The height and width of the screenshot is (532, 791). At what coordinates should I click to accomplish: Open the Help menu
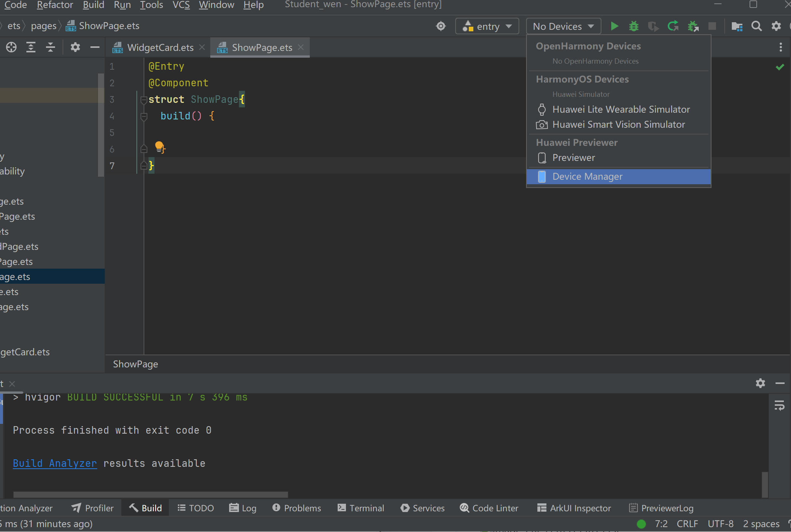click(254, 5)
